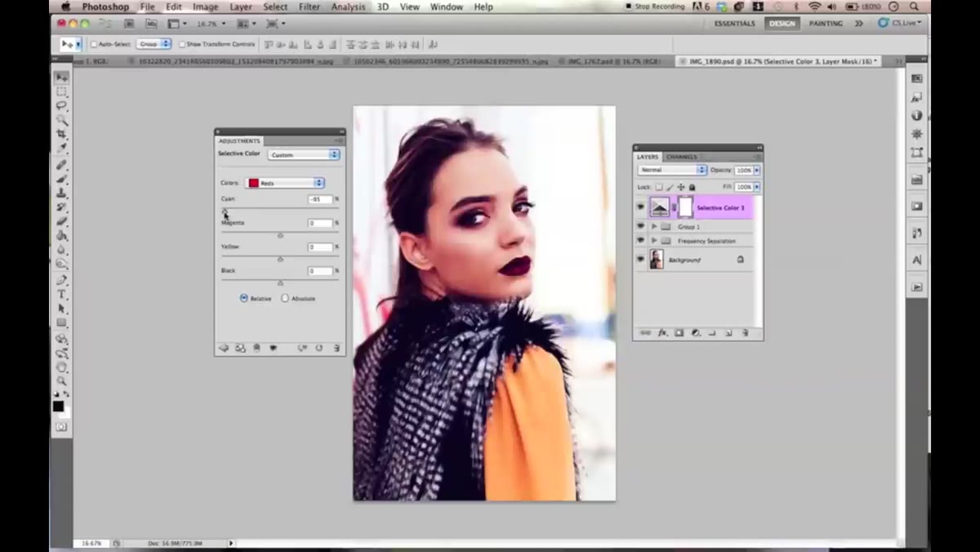Click the layer style fx icon
980x552 pixels.
click(662, 333)
